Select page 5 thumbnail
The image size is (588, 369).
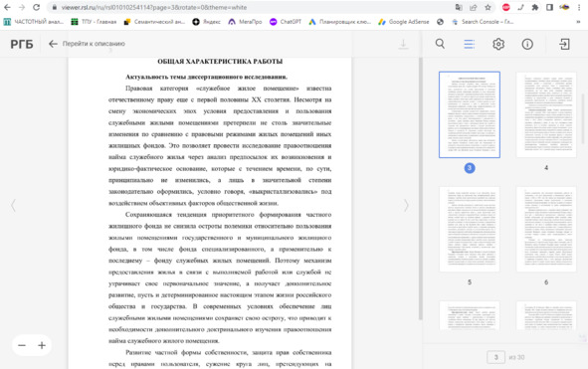470,229
